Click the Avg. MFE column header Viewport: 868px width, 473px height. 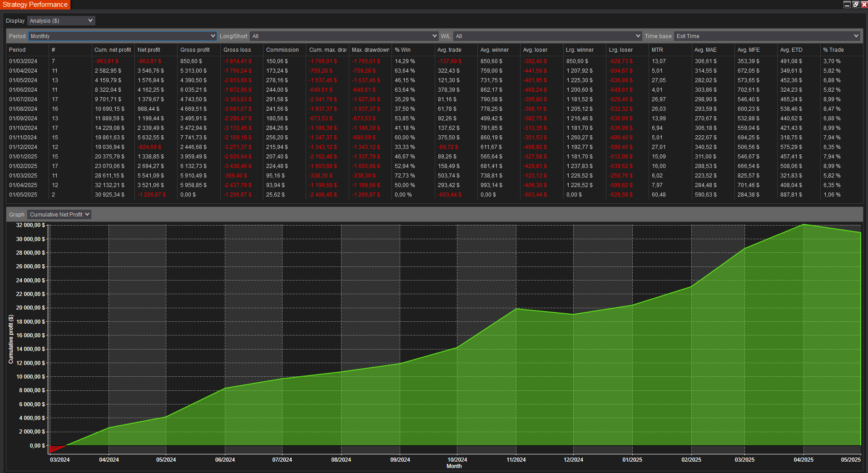point(756,50)
